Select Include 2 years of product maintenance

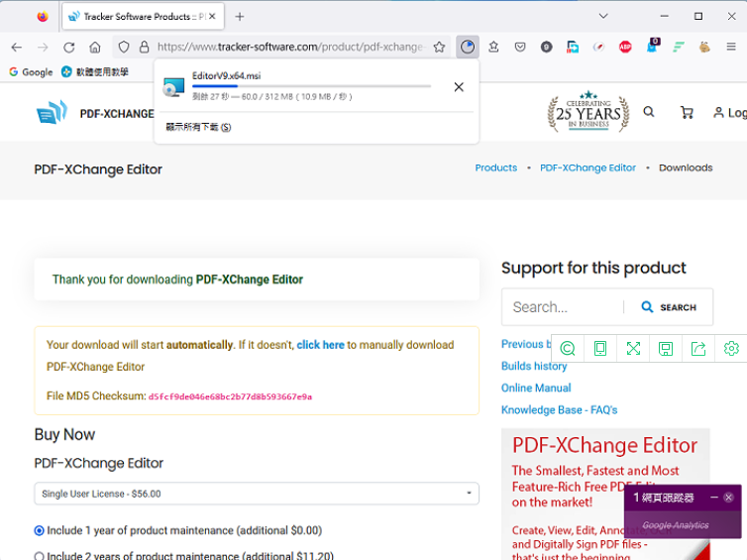[x=39, y=556]
